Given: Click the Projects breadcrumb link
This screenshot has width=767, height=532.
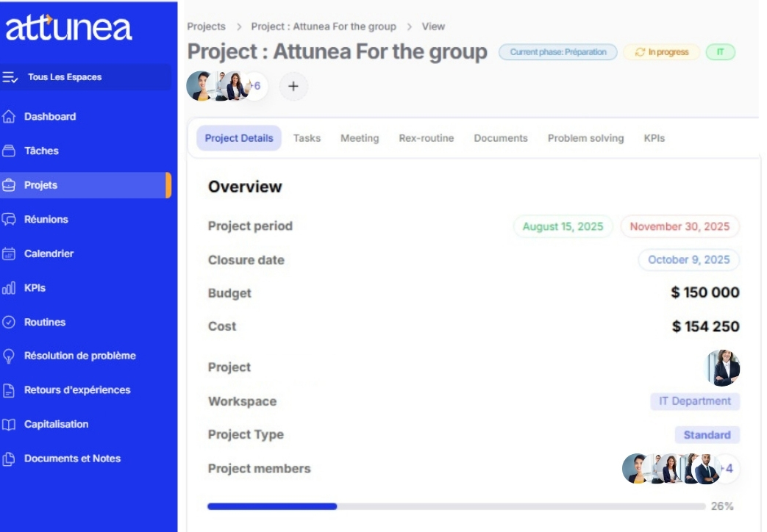Looking at the screenshot, I should [206, 26].
